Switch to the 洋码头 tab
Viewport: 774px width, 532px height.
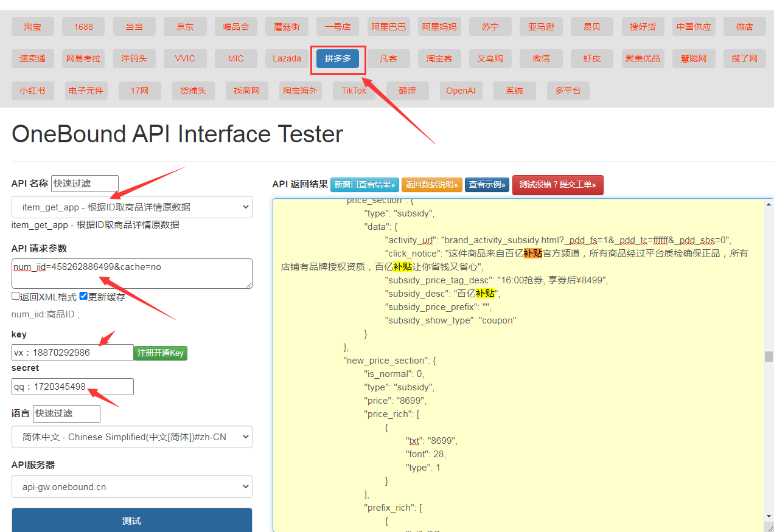(x=134, y=58)
